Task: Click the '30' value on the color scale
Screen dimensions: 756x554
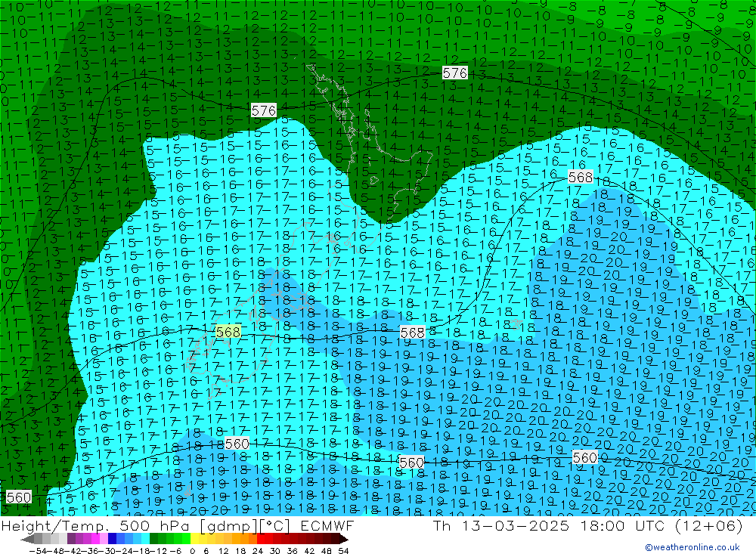Action: coord(275,551)
